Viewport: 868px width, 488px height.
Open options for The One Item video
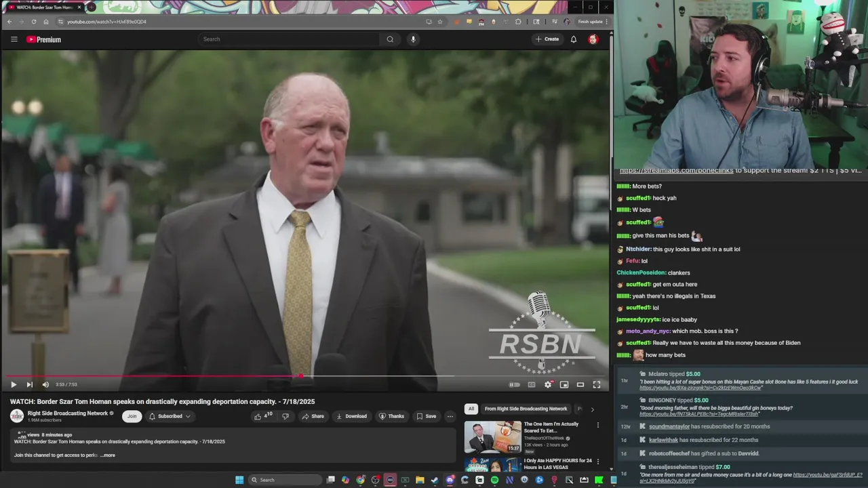[598, 425]
